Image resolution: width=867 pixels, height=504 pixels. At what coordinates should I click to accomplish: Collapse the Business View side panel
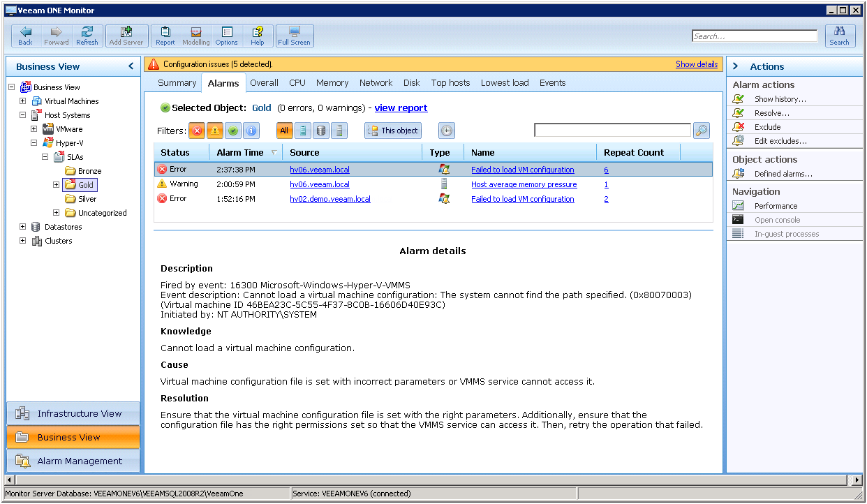[131, 66]
